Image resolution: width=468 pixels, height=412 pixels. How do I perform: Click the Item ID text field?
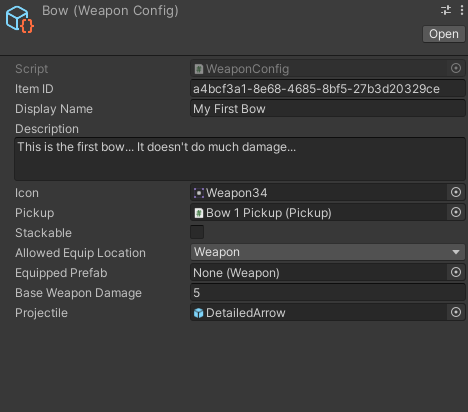(328, 89)
